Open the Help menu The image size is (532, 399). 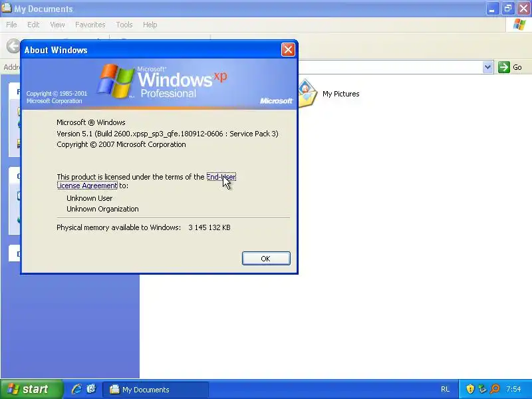click(x=150, y=25)
